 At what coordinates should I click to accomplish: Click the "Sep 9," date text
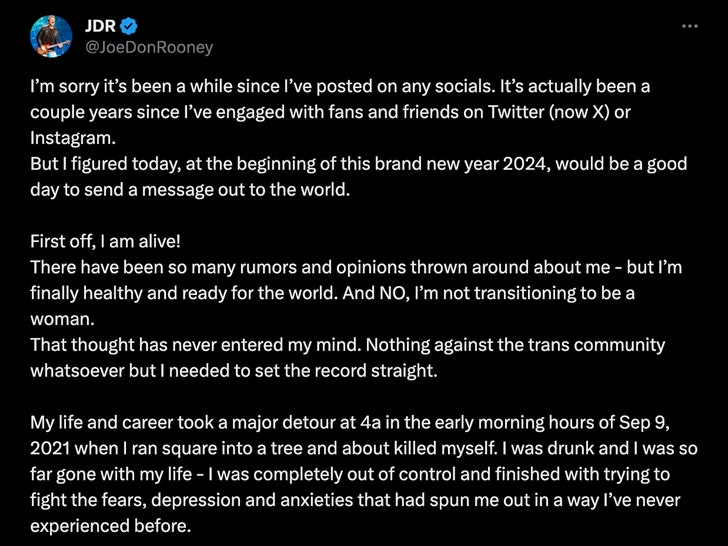[644, 422]
